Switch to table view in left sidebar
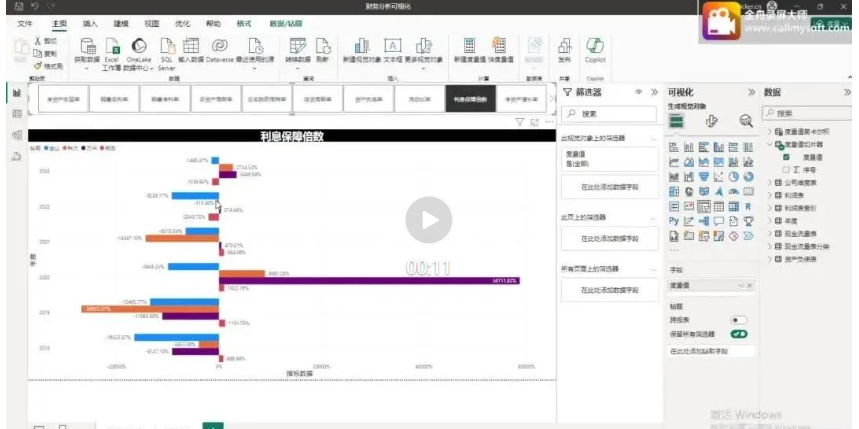 point(16,114)
